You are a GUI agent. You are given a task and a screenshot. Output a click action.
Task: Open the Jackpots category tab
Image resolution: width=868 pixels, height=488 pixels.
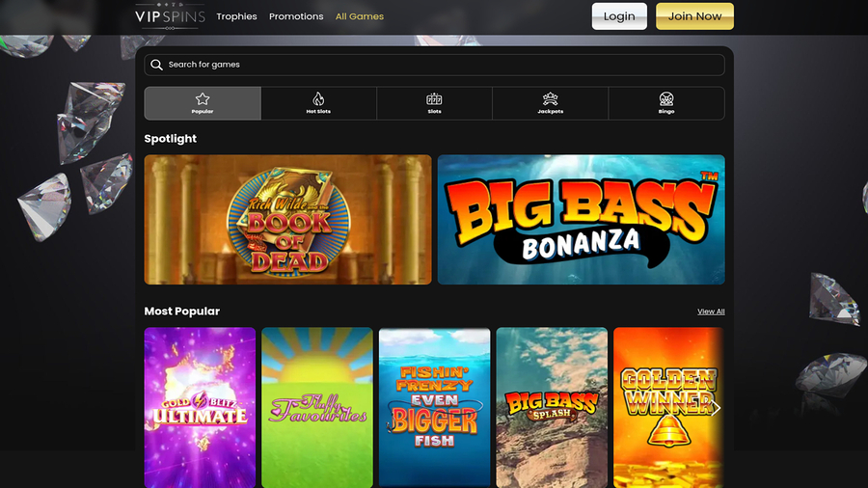551,103
